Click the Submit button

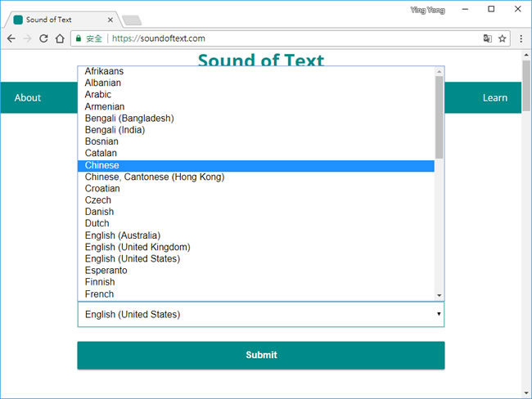pyautogui.click(x=261, y=356)
